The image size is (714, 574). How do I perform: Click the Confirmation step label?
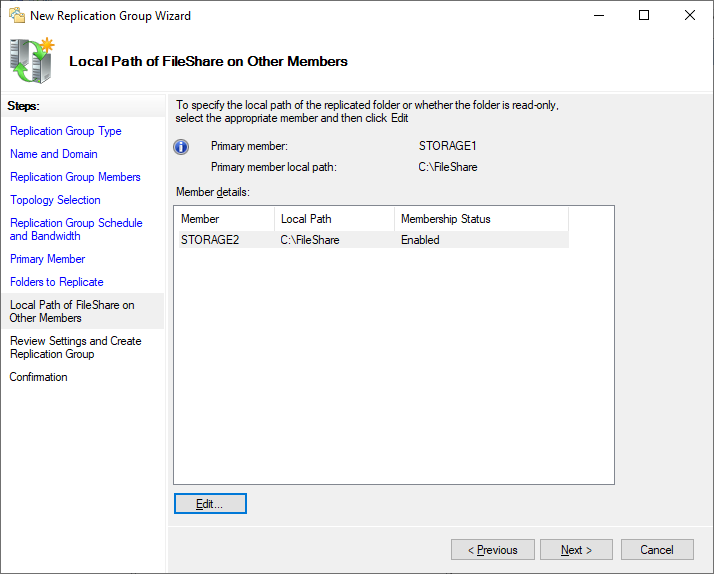coord(38,377)
